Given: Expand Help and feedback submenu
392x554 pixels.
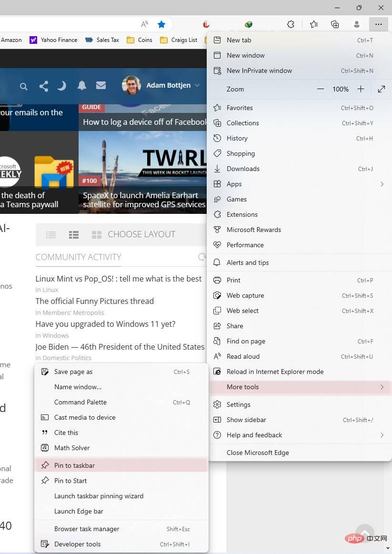Looking at the screenshot, I should pos(300,435).
